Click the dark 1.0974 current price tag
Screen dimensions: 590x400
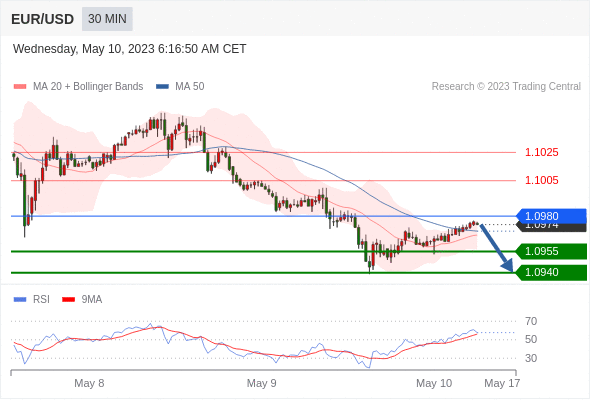551,227
